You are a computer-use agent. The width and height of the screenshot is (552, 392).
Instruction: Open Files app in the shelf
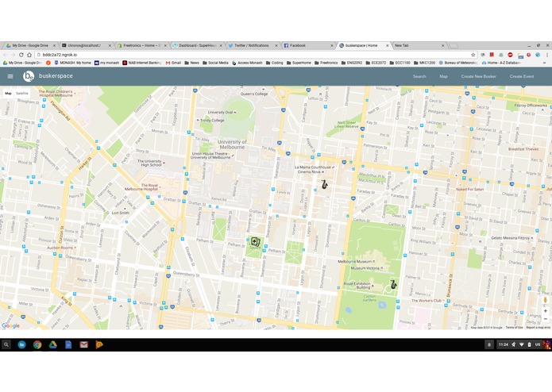[21, 344]
